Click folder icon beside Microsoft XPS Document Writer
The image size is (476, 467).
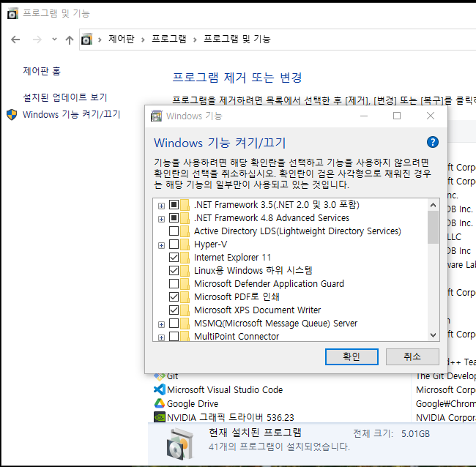pyautogui.click(x=185, y=310)
